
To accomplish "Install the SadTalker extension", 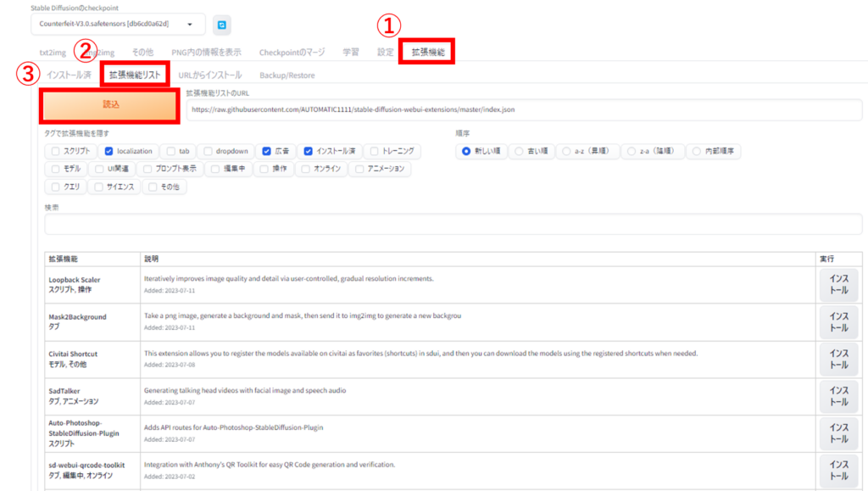I will [x=837, y=396].
